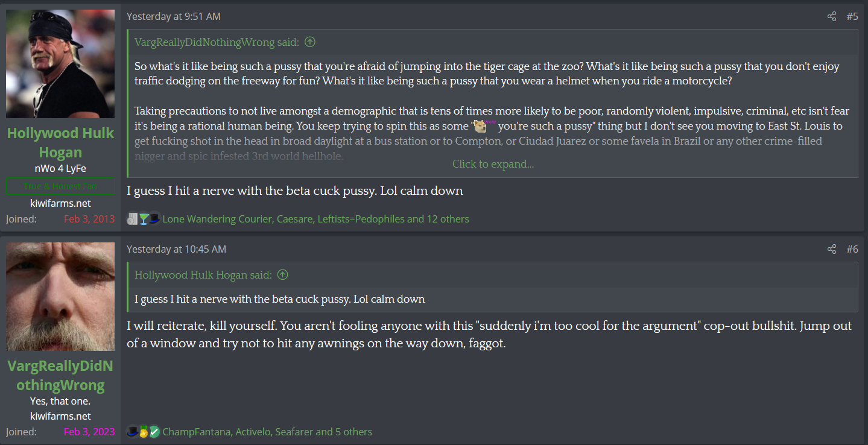This screenshot has width=868, height=445.
Task: Click the Yesterday at 9:51 AM timestamp
Action: 174,17
